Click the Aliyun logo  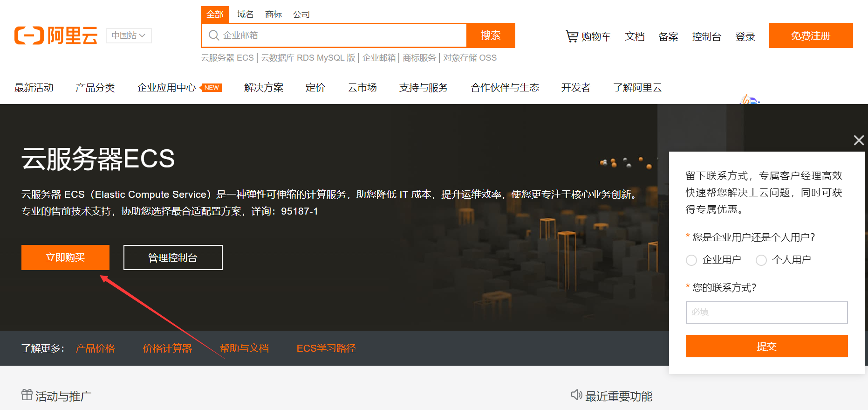pos(56,35)
